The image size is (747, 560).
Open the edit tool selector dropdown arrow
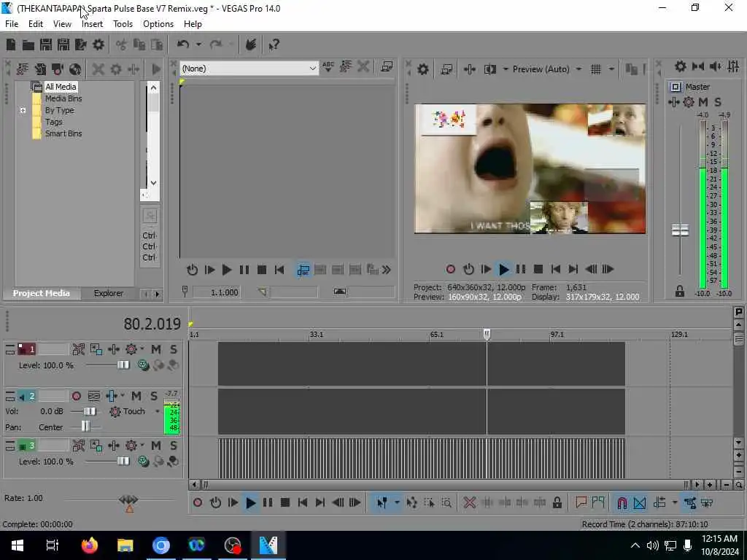[397, 503]
